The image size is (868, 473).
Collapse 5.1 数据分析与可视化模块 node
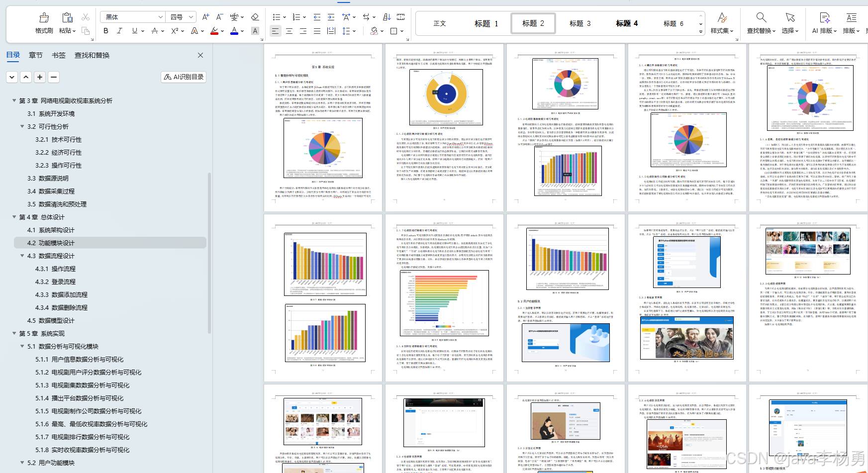[22, 346]
